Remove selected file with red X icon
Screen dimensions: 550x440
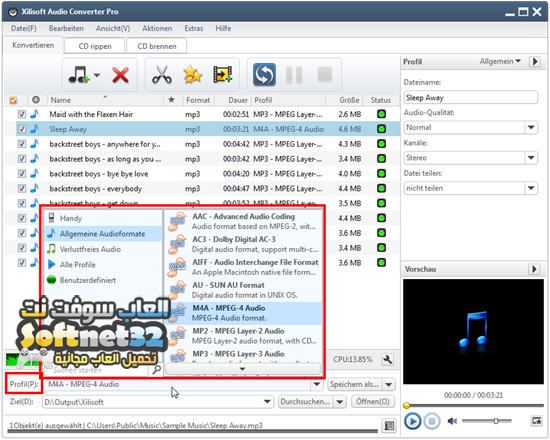click(x=120, y=75)
